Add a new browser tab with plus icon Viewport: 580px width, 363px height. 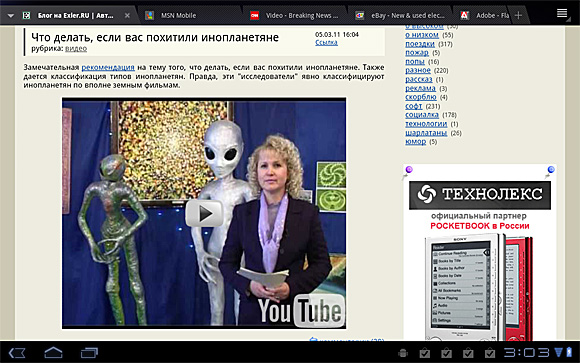[x=518, y=15]
